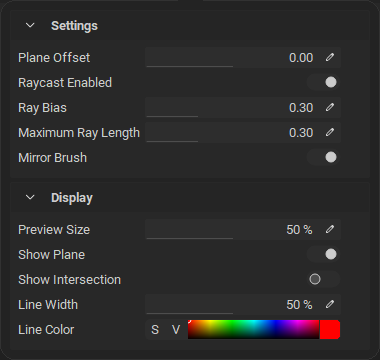Pick a hue on the Line Color gradient bar

point(253,329)
